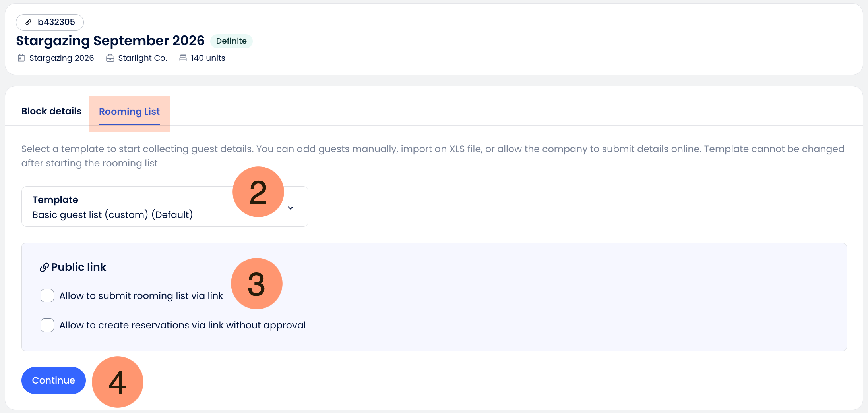
Task: Click the Stargazing 2026 event label
Action: pyautogui.click(x=62, y=58)
